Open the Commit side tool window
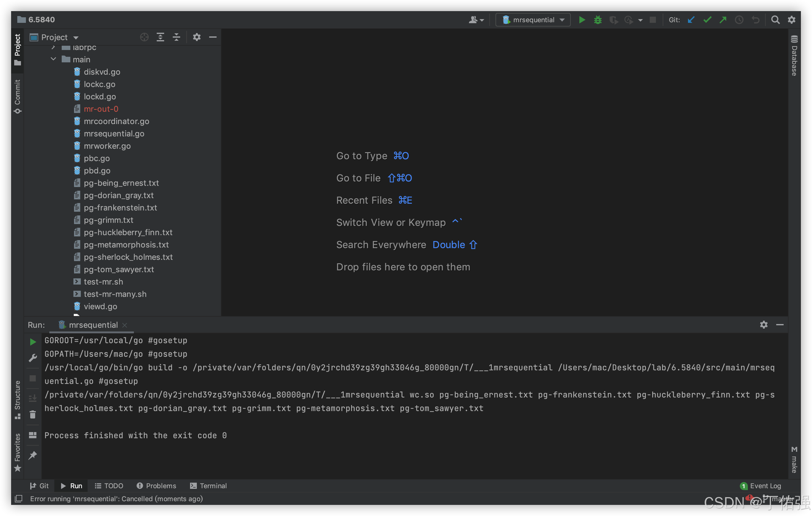 [x=18, y=97]
